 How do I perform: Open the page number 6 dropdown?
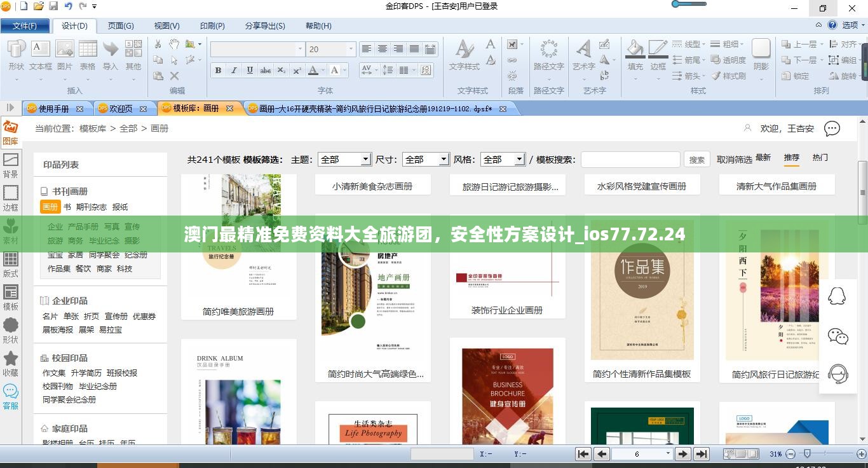click(667, 454)
